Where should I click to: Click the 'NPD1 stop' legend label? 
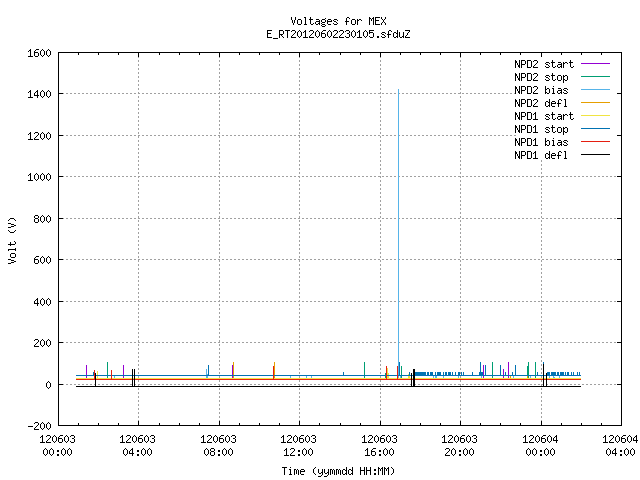[x=541, y=129]
